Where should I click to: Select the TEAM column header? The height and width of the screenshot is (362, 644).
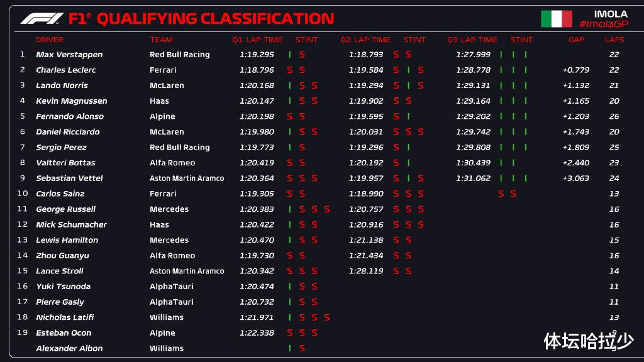tap(161, 40)
